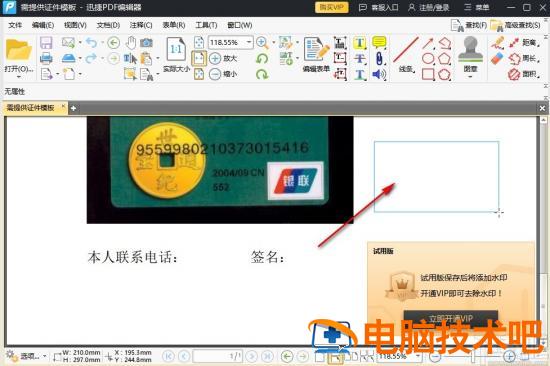Expand the zoom tool magnifier dropdown
The height and width of the screenshot is (366, 550).
pos(274,43)
